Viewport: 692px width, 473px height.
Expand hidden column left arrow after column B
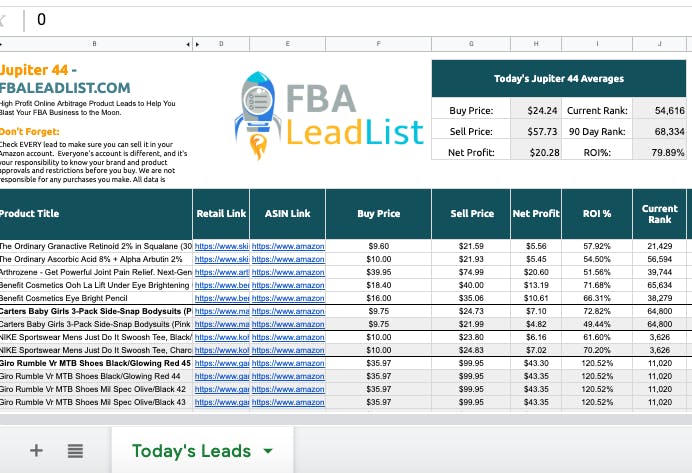pos(188,44)
